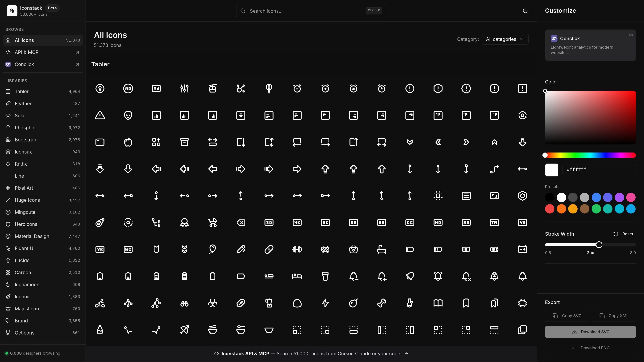Browse the Phosphor library

tap(43, 128)
